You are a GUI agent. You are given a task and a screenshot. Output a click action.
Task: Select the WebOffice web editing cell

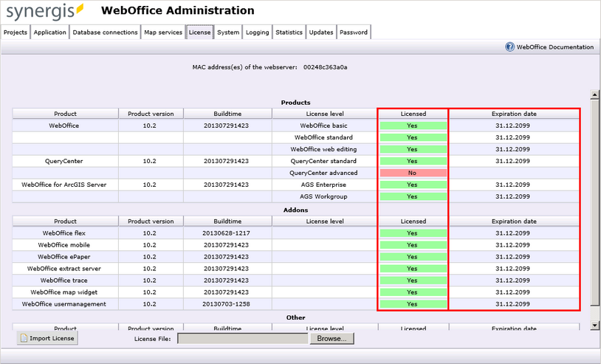coord(324,149)
